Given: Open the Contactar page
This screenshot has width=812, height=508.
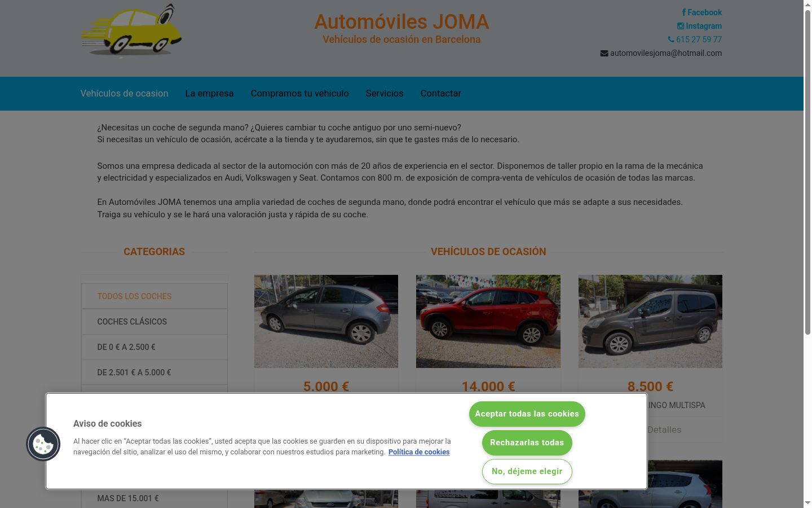Looking at the screenshot, I should [440, 94].
